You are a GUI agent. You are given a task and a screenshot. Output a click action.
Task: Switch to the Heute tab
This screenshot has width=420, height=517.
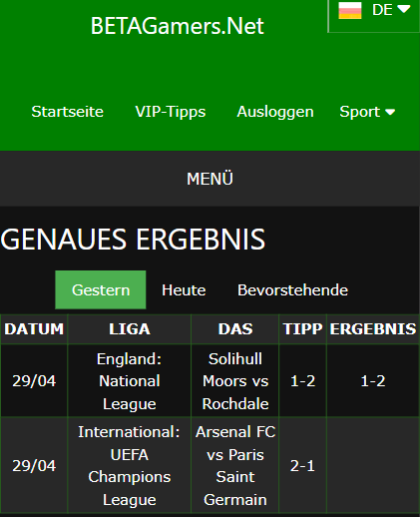184,289
